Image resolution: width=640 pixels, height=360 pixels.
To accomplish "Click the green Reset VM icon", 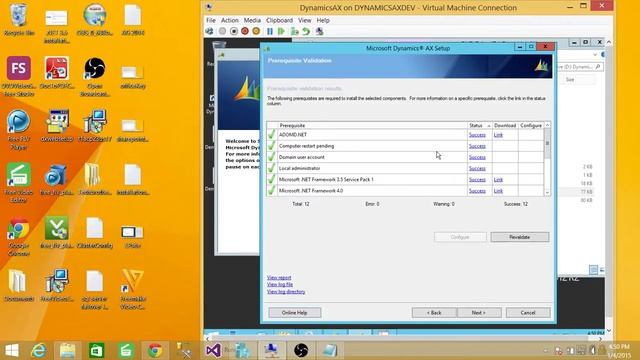I will 281,31.
